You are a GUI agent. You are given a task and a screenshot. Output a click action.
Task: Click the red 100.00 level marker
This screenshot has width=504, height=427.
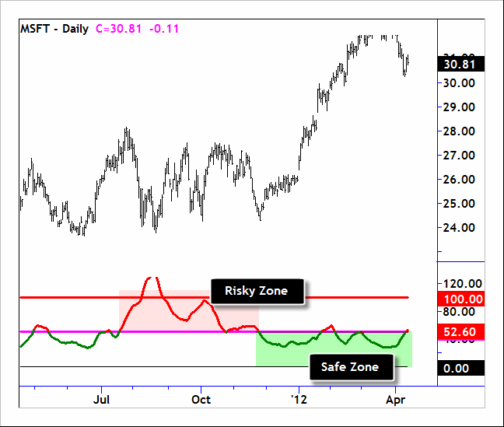(462, 299)
